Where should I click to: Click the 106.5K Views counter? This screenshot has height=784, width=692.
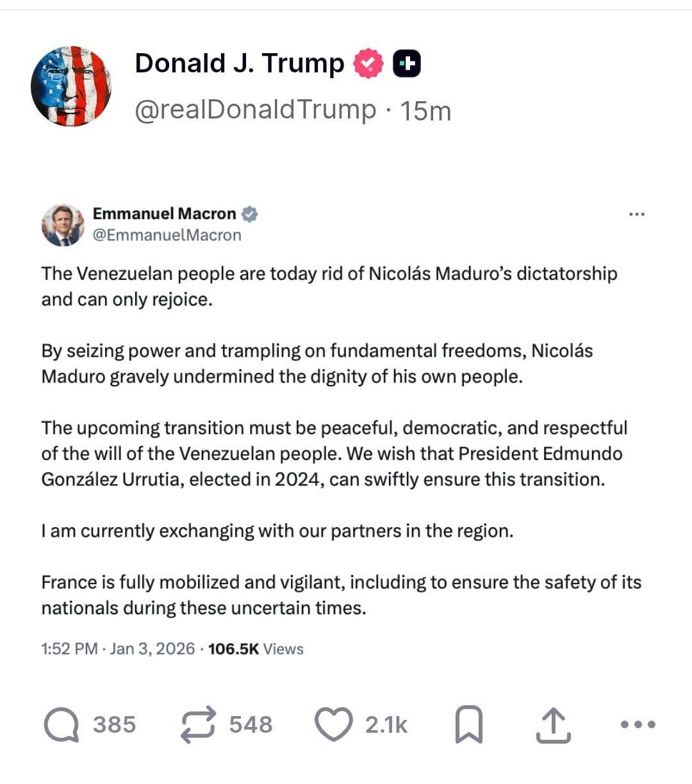click(x=256, y=649)
